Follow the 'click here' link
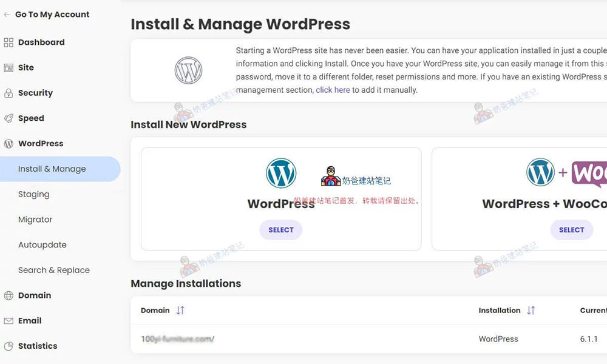The height and width of the screenshot is (364, 607). click(x=333, y=90)
